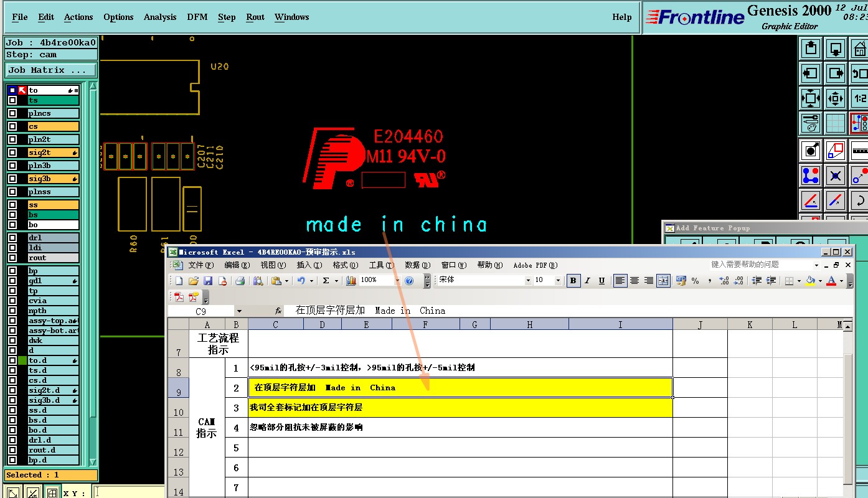
Task: Toggle checkbox beside layer sig3b
Action: pyautogui.click(x=12, y=179)
